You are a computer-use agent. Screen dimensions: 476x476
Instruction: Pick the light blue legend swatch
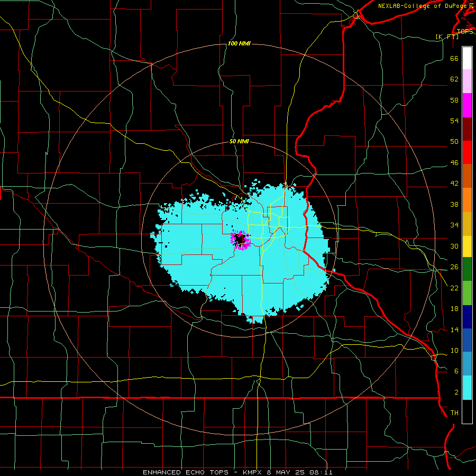point(467,364)
